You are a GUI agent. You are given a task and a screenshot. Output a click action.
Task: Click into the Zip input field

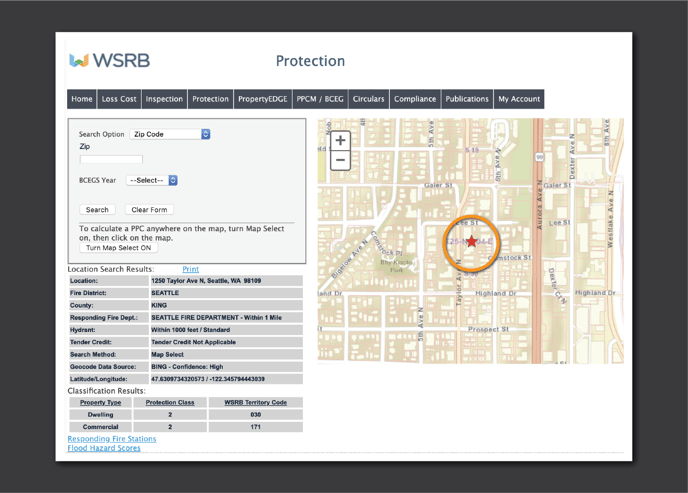111,159
